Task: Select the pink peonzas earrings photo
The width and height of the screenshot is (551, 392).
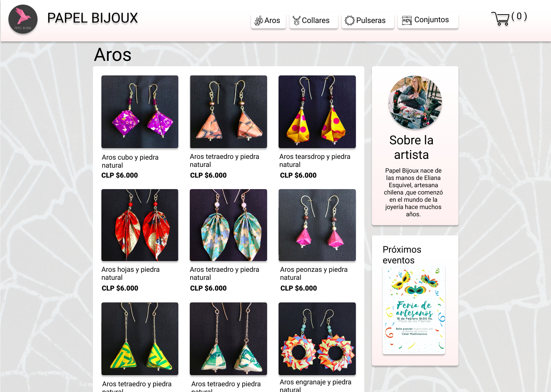Action: tap(317, 225)
